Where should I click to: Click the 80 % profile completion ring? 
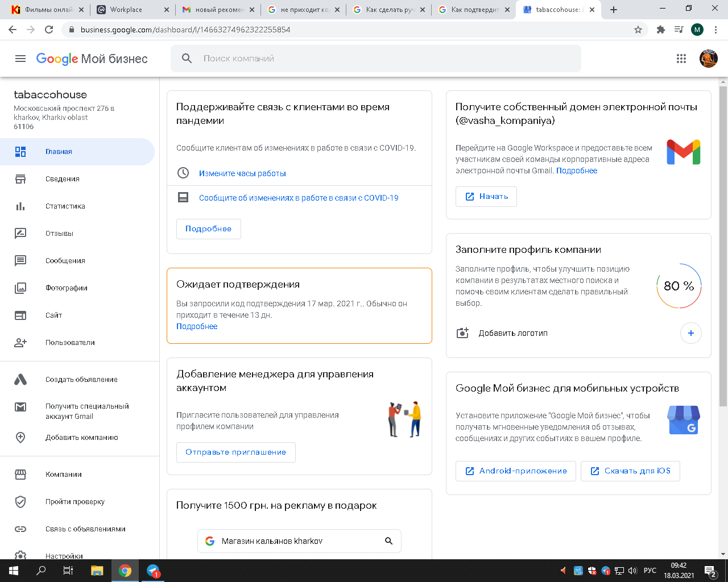679,286
